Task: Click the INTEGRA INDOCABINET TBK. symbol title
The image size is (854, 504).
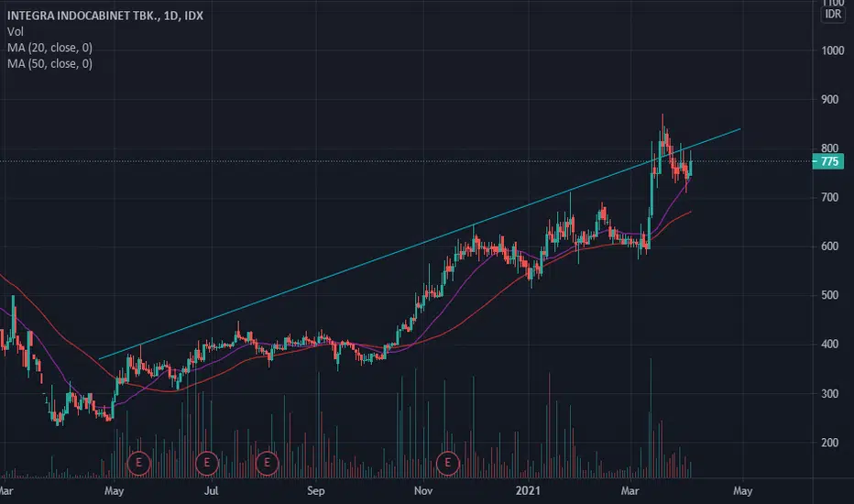Action: coord(105,16)
